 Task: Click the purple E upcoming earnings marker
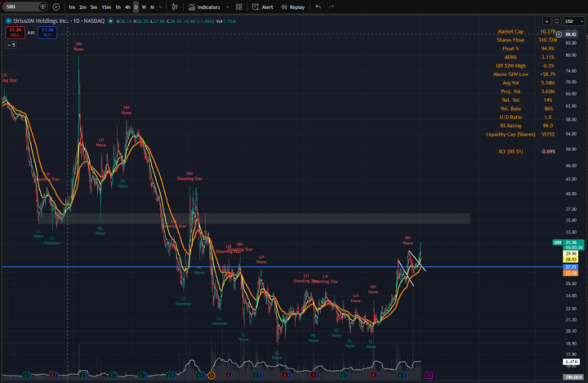[429, 375]
